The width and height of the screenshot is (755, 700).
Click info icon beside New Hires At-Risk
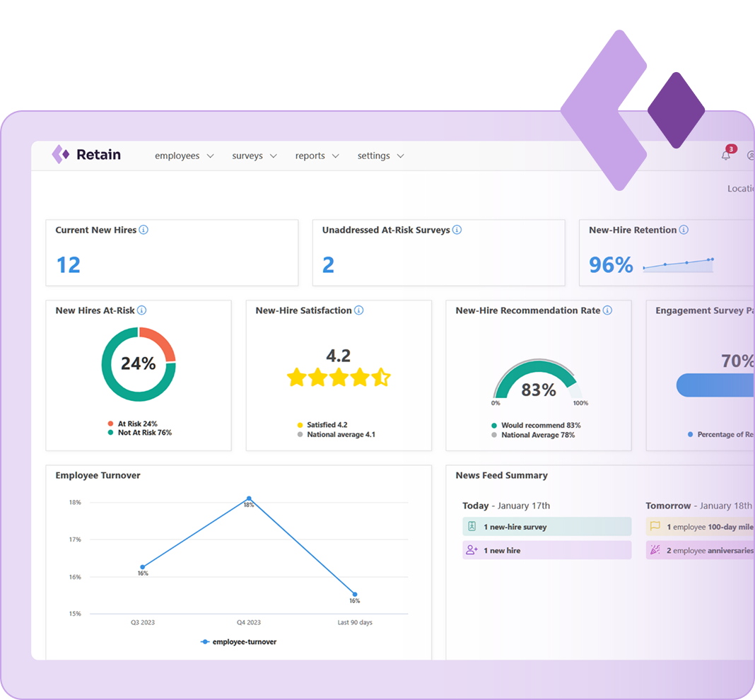point(141,310)
